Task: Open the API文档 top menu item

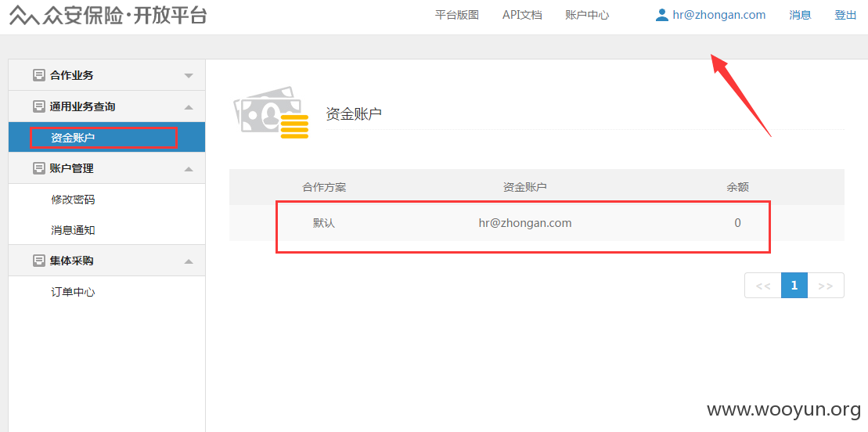Action: [x=522, y=15]
